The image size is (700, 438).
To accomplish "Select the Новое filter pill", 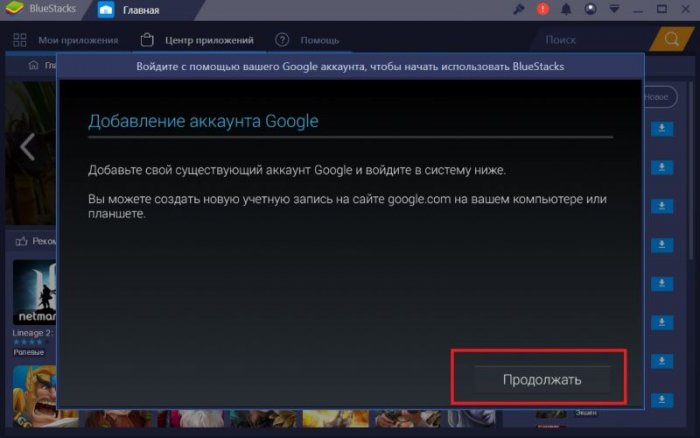I will (x=660, y=97).
